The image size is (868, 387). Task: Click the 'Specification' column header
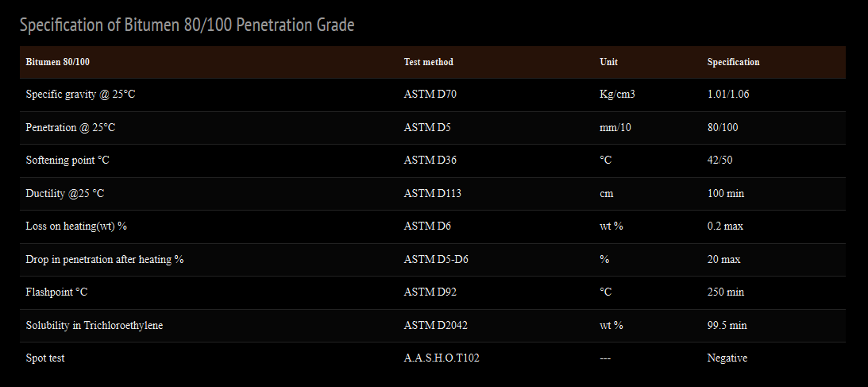(733, 62)
